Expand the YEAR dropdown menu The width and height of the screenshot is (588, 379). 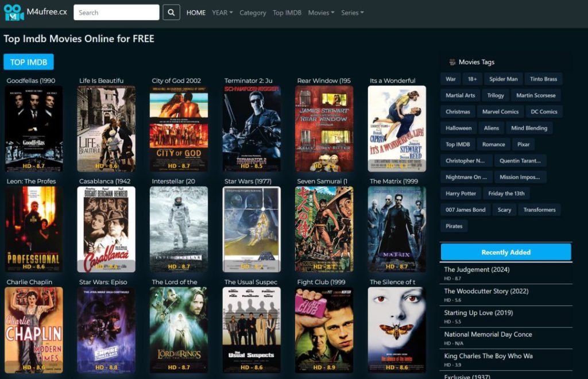pyautogui.click(x=222, y=13)
